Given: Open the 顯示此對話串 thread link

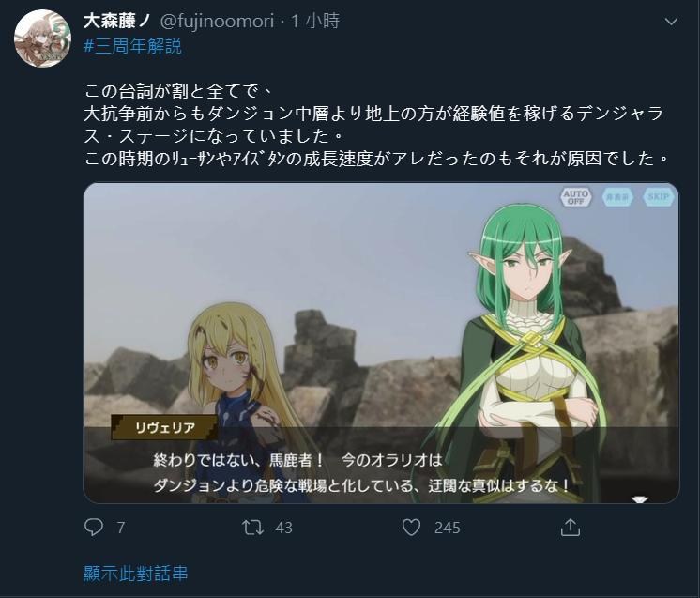Looking at the screenshot, I should click(x=136, y=574).
